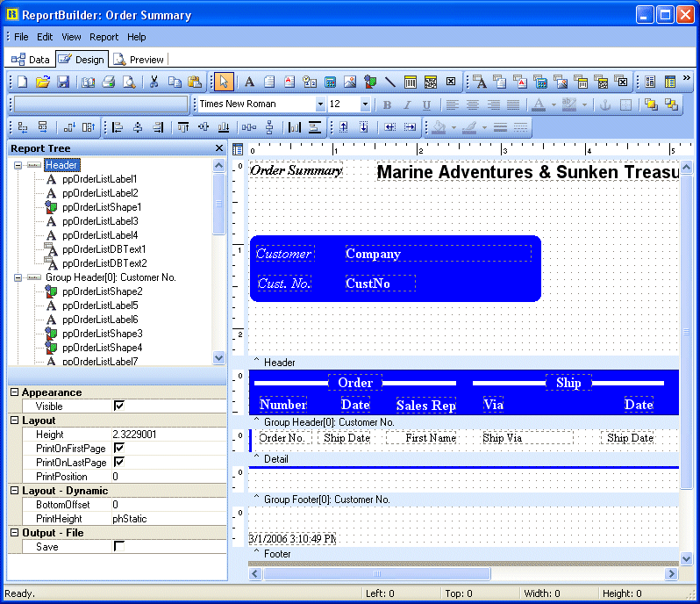Select the DBBarCode data component tool
The width and height of the screenshot is (700, 604).
581,82
